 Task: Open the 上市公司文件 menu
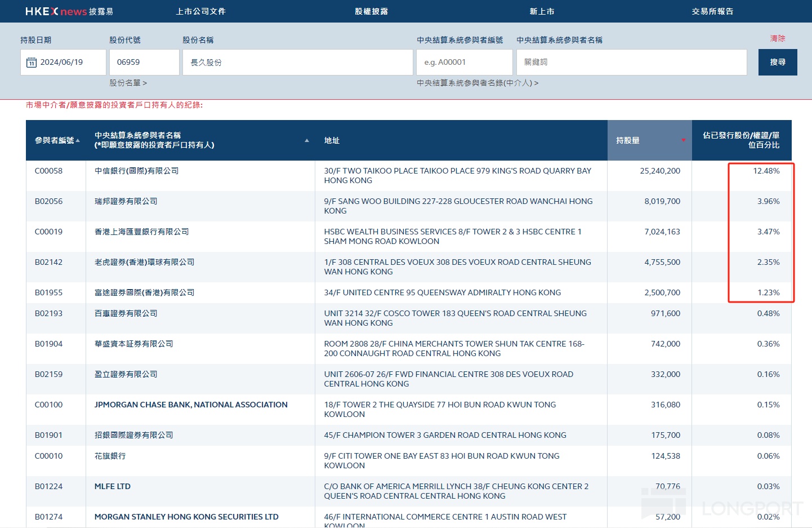pyautogui.click(x=200, y=11)
